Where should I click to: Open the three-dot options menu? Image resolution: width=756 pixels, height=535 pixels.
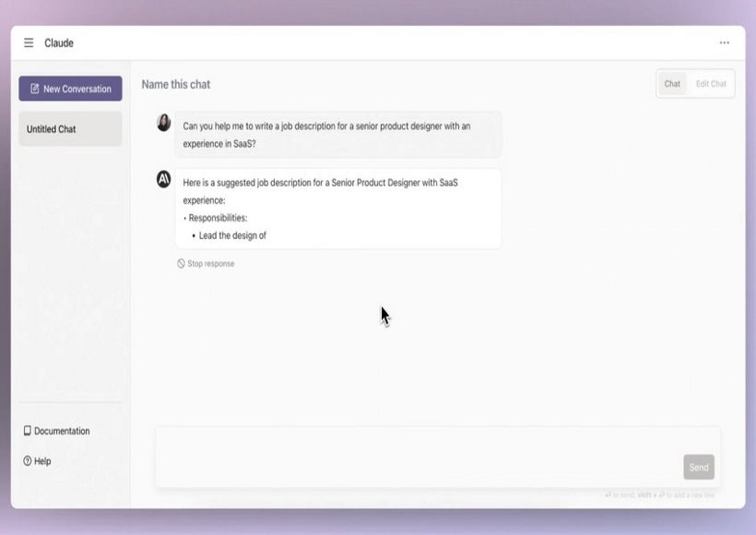[x=724, y=43]
